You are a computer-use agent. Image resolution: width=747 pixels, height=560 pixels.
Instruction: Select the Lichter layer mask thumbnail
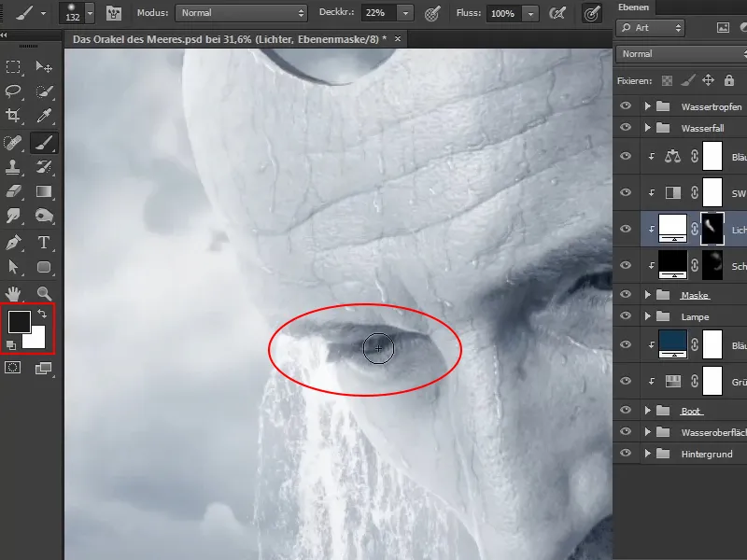(712, 229)
